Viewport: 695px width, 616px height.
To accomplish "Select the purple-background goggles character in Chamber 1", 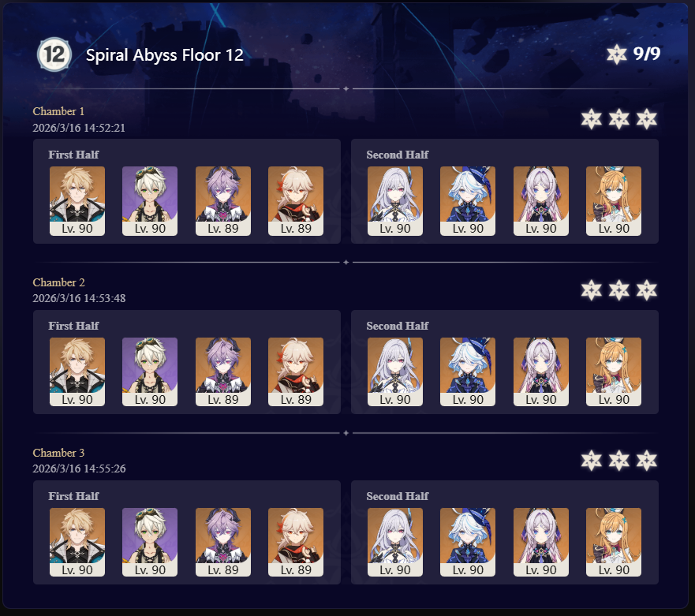I will (150, 201).
